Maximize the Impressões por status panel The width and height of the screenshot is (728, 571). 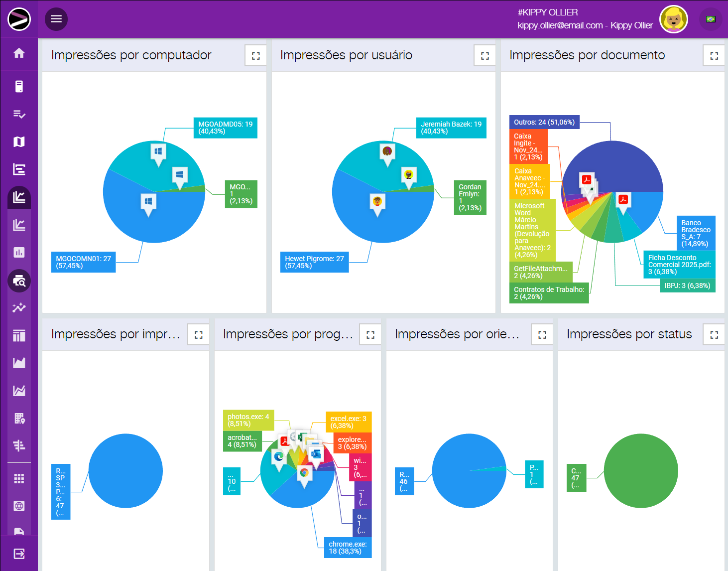point(714,335)
